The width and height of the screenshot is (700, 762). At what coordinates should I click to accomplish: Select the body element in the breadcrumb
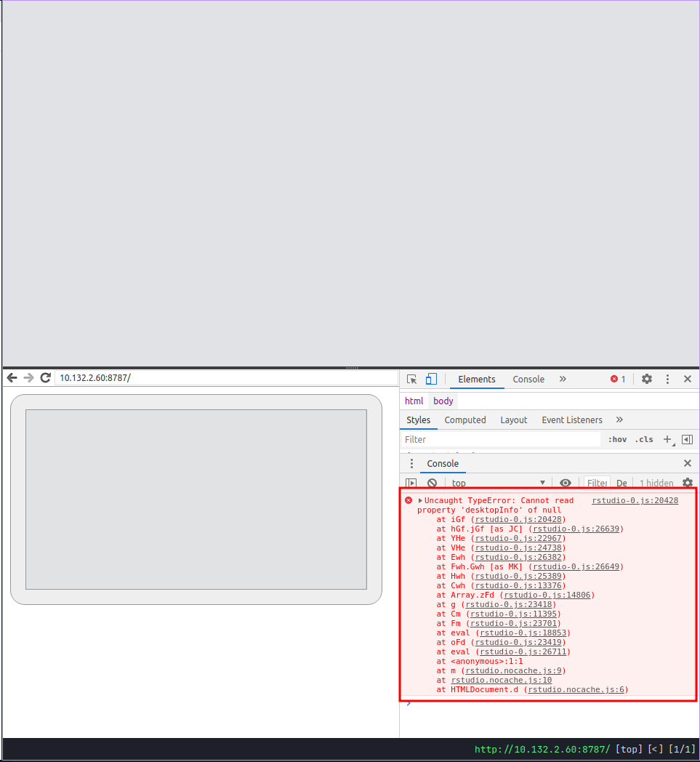[443, 401]
